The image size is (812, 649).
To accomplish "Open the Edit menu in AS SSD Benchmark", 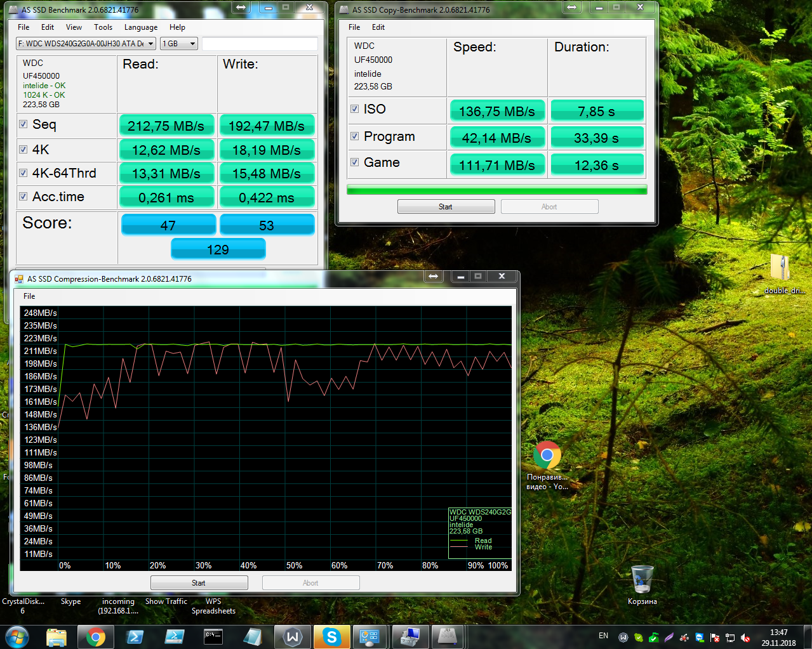I will coord(48,27).
